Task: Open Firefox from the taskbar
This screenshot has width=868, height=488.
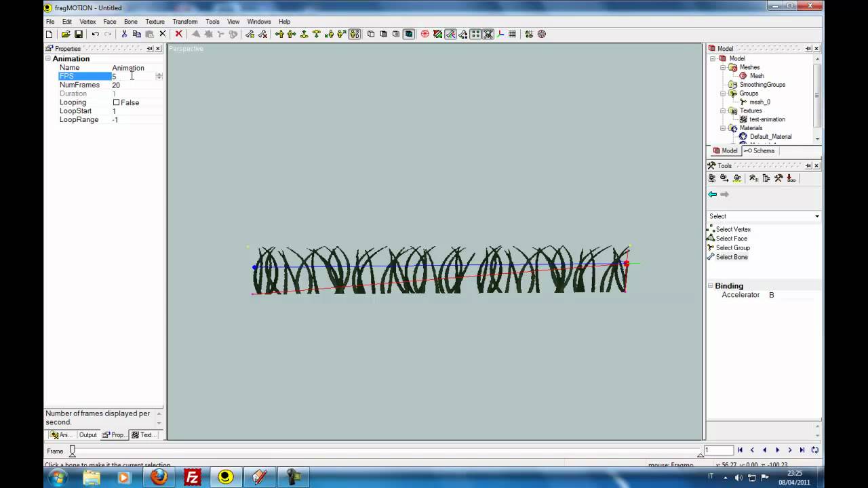Action: (159, 477)
